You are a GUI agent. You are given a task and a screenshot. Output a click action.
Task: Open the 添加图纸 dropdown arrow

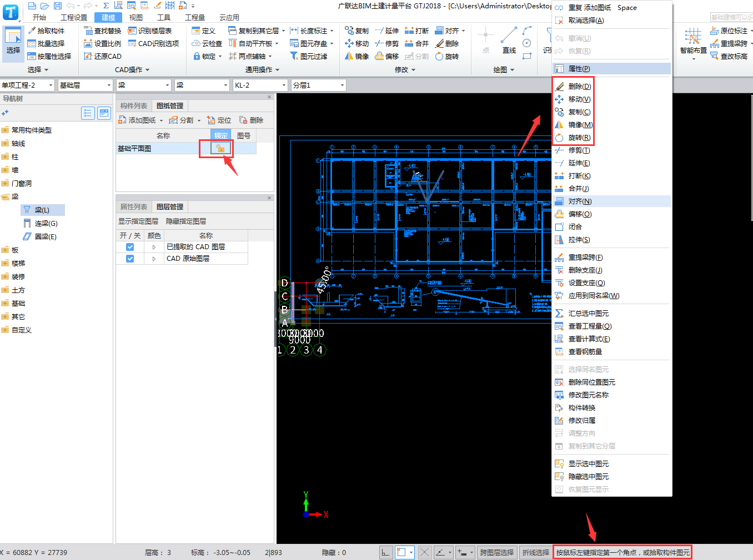[162, 120]
